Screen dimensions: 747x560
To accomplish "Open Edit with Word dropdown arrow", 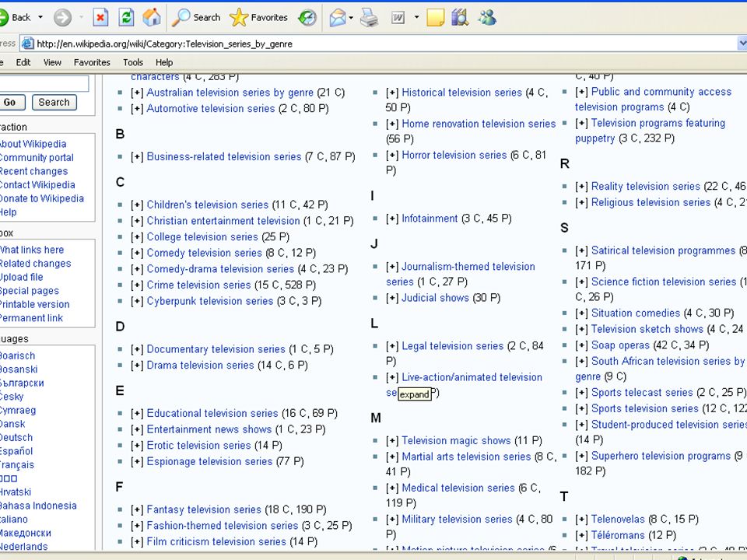I will [x=416, y=18].
